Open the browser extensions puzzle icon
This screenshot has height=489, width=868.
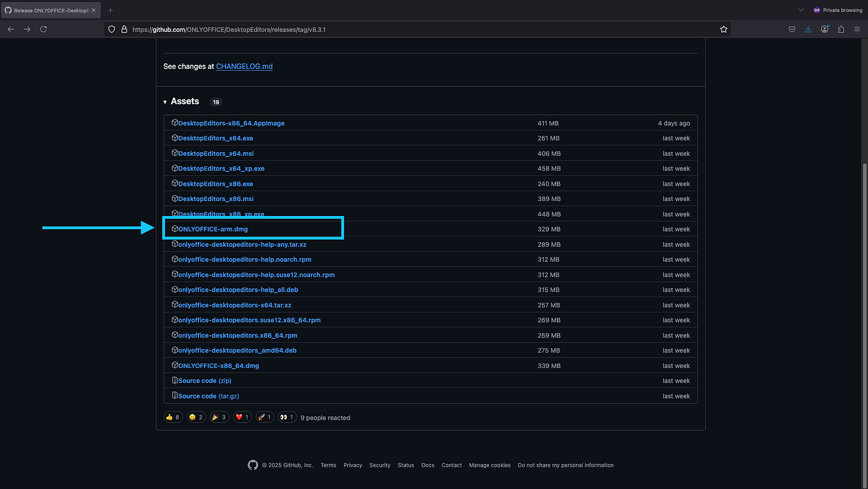(x=841, y=29)
